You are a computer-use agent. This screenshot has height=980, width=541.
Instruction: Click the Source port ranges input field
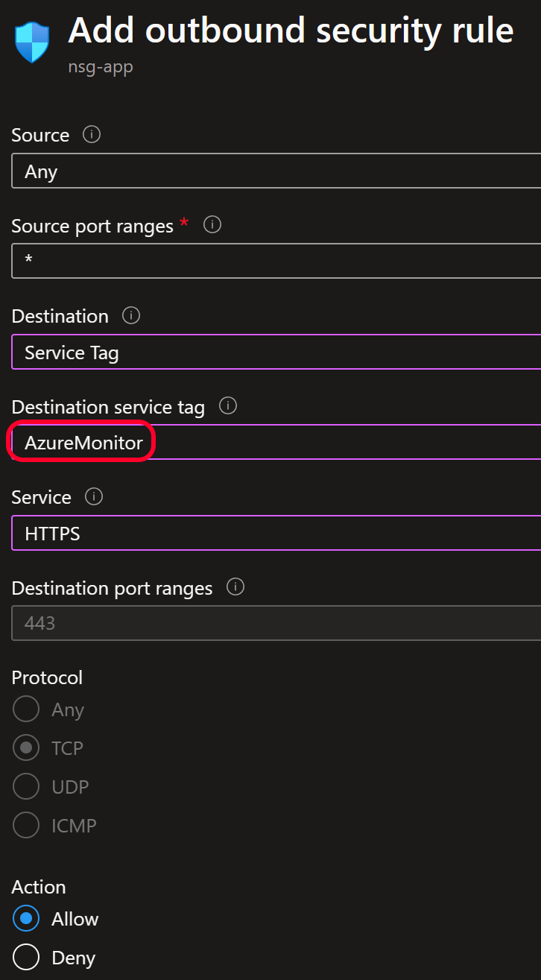[276, 261]
